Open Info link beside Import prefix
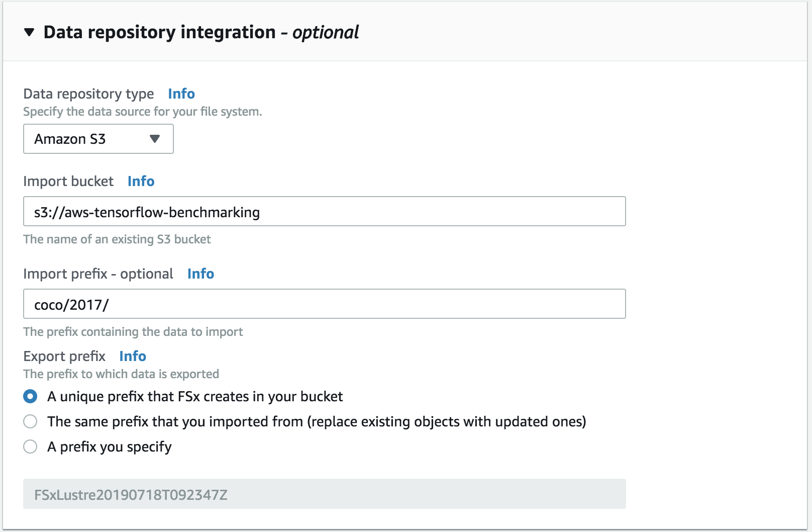This screenshot has width=812, height=532. 200,274
